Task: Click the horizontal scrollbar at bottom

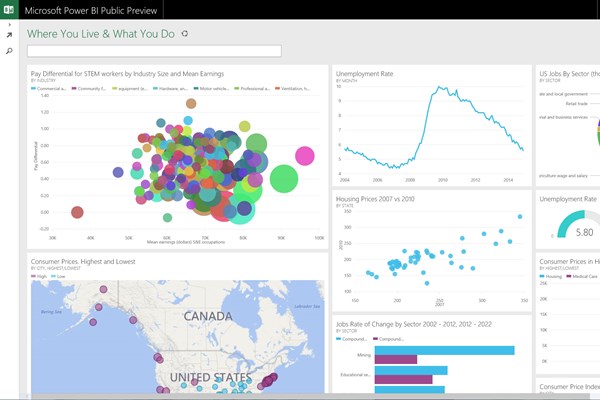Action: click(310, 397)
